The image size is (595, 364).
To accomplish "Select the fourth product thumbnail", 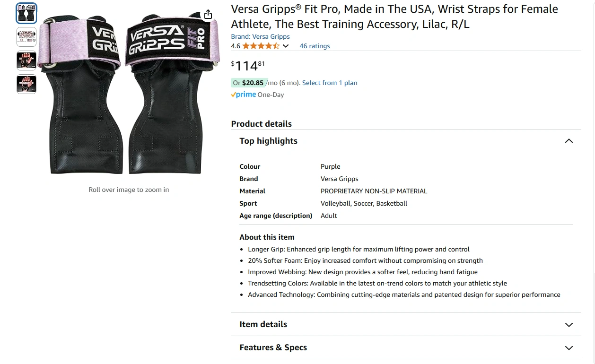I will (x=26, y=84).
